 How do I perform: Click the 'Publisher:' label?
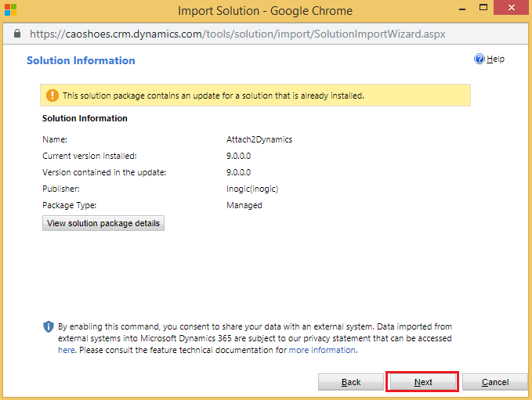[61, 189]
